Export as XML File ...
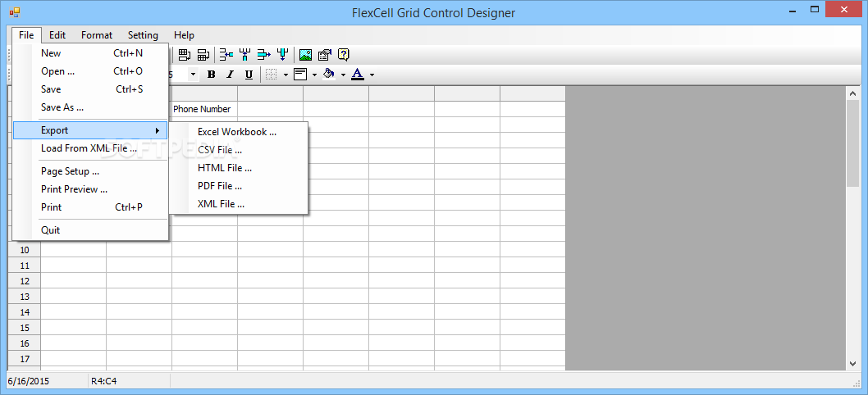This screenshot has width=868, height=395. [x=239, y=203]
